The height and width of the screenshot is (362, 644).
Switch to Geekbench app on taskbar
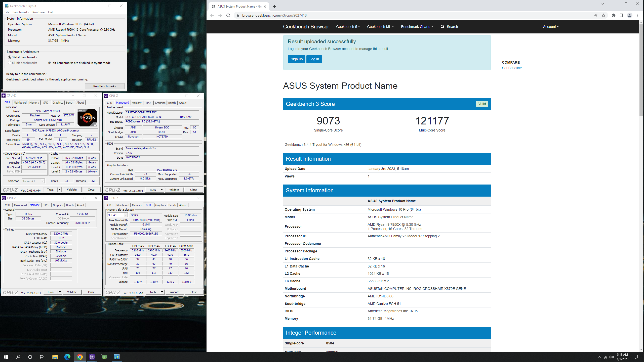tap(117, 357)
